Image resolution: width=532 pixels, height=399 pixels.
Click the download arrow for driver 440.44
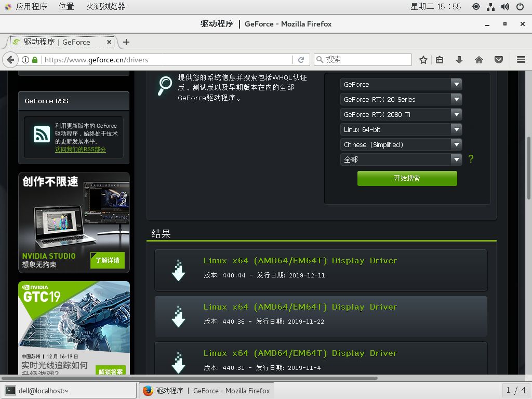tap(179, 270)
